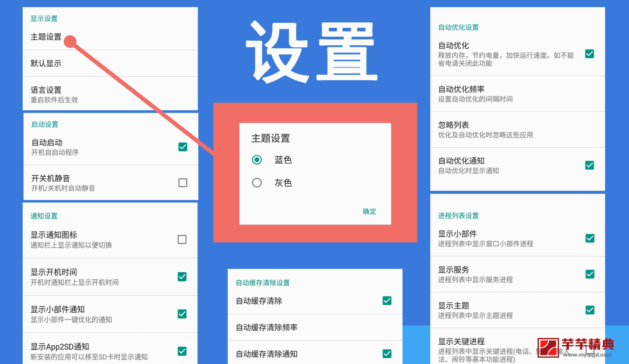Click the 通知设置 section header
The image size is (629, 364).
point(44,216)
